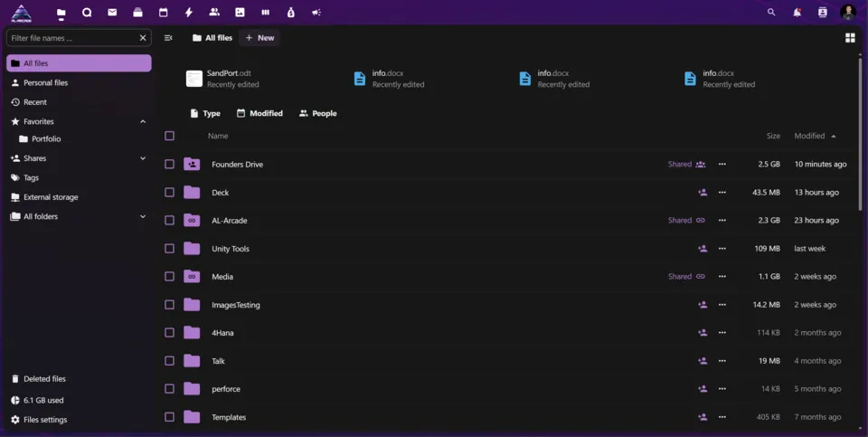
Task: Open the Photos app icon
Action: click(x=240, y=12)
